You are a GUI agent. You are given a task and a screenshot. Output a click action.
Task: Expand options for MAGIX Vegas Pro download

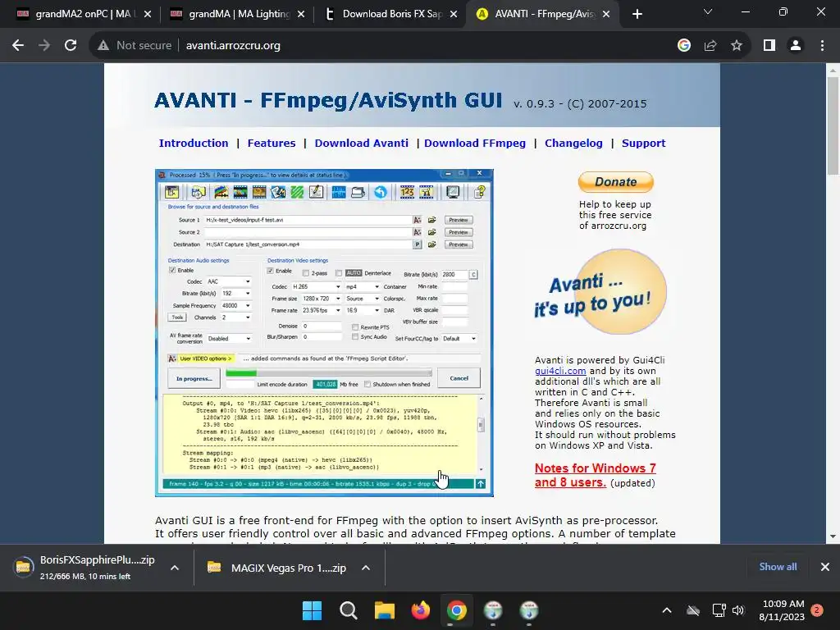[x=366, y=568]
